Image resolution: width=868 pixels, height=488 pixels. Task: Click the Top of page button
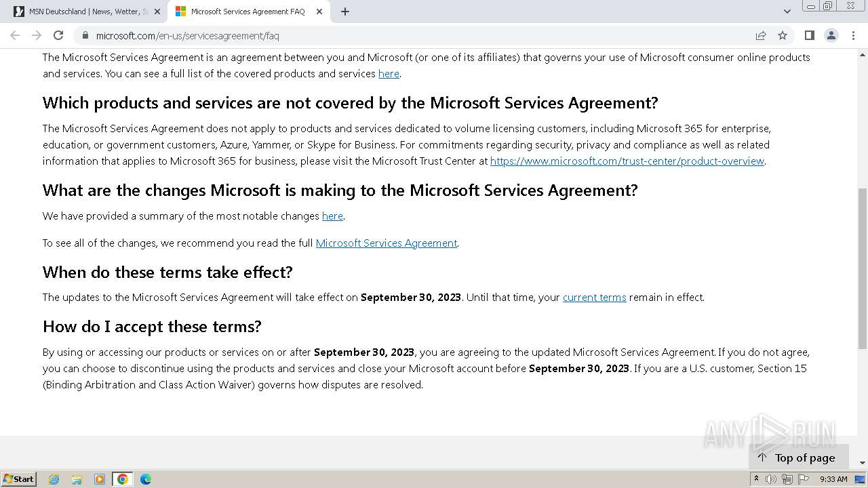799,457
